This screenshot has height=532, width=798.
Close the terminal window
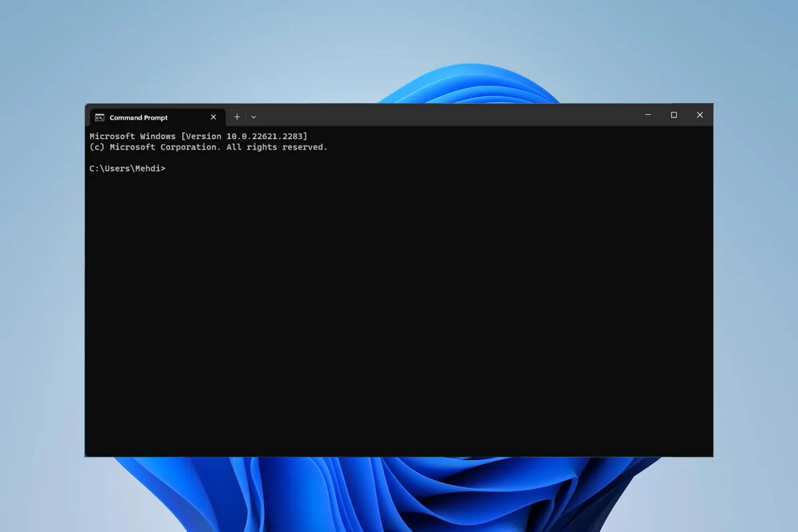point(700,115)
